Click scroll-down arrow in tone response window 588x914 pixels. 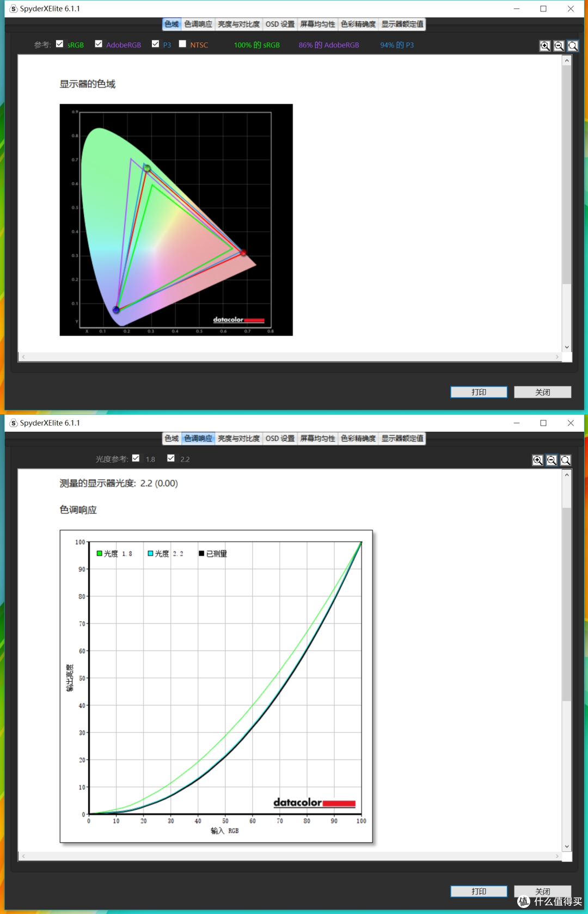[x=567, y=846]
